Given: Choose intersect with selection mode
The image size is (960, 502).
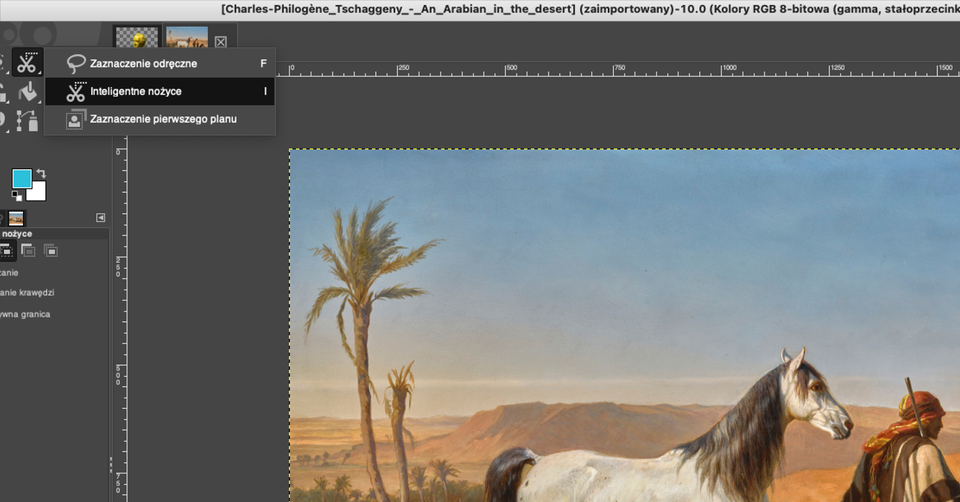Looking at the screenshot, I should click(x=49, y=249).
